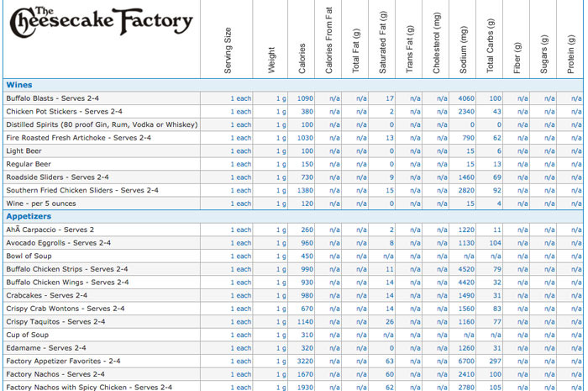The width and height of the screenshot is (588, 391).
Task: Click the Appetizers section heading
Action: tap(29, 216)
